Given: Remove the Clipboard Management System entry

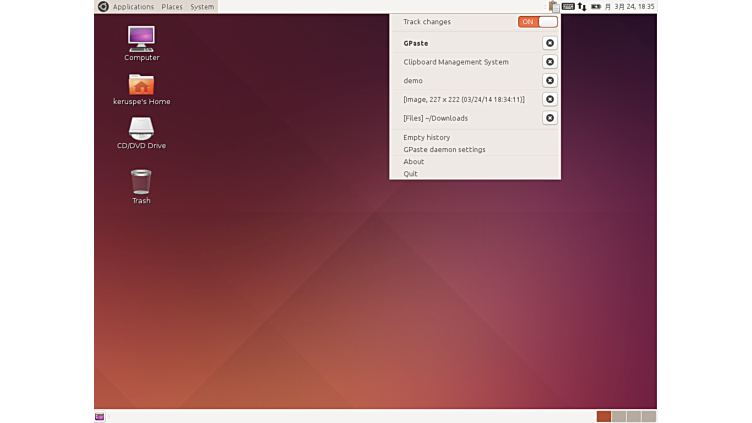Looking at the screenshot, I should [550, 62].
